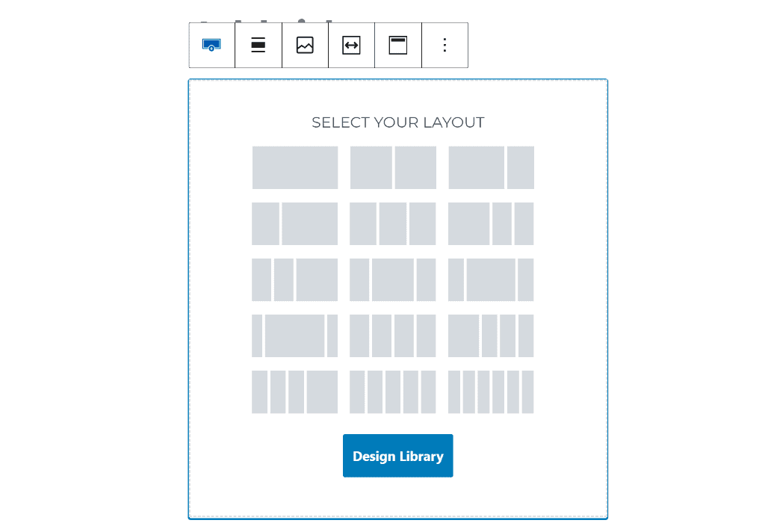Open the block alignment control
The width and height of the screenshot is (765, 532).
click(x=258, y=46)
